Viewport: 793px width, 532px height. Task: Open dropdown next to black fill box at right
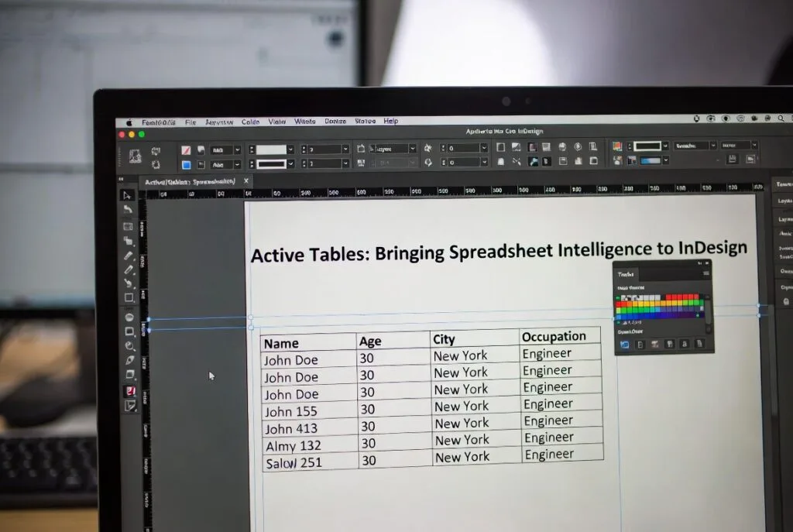665,146
